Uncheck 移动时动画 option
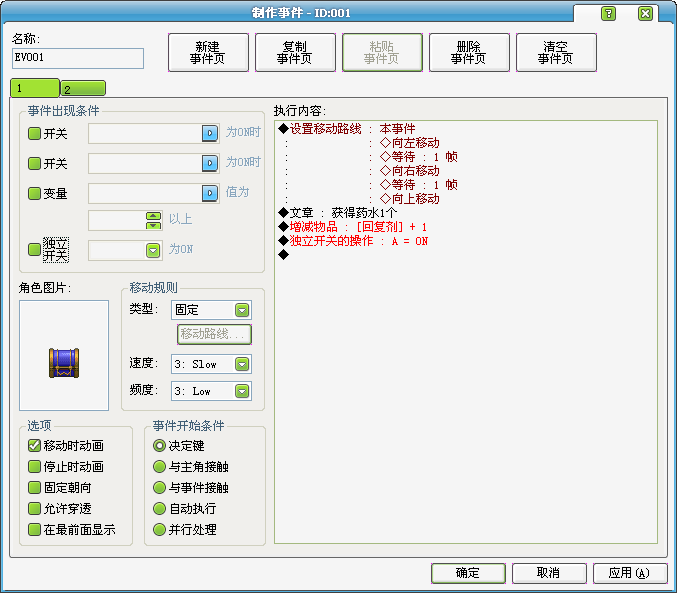Viewport: 677px width, 593px height. (x=34, y=445)
